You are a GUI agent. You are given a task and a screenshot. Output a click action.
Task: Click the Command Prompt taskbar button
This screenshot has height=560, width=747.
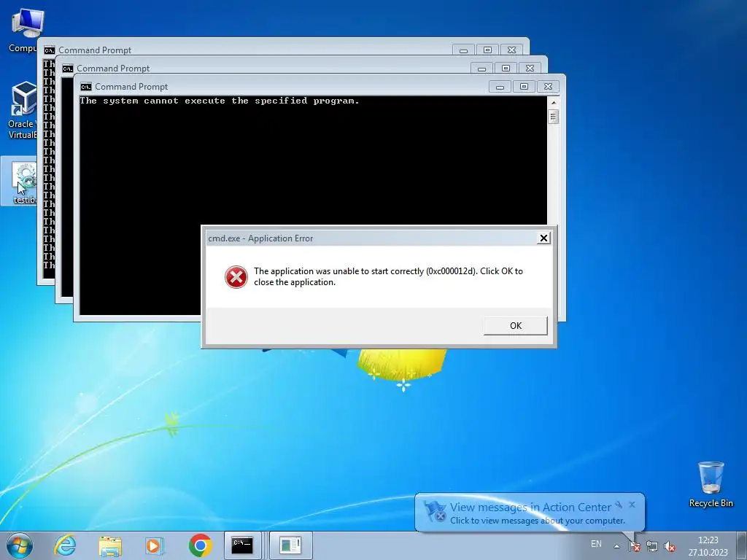242,545
